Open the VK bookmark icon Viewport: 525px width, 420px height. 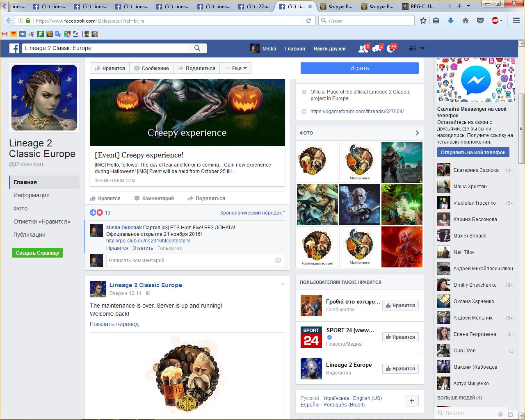[23, 34]
